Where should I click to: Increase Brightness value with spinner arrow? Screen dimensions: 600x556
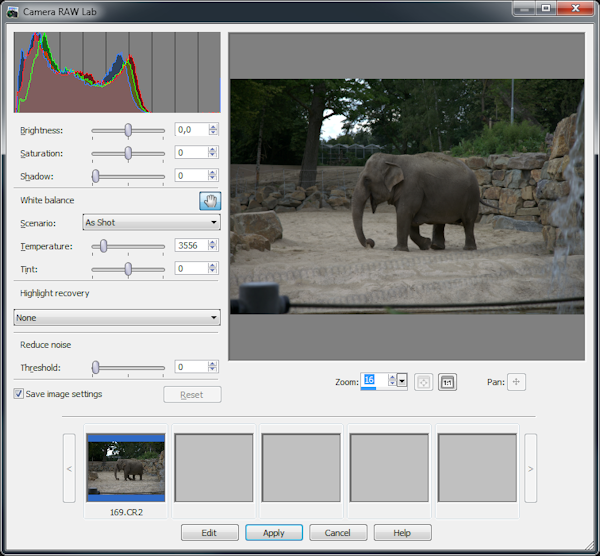[214, 126]
